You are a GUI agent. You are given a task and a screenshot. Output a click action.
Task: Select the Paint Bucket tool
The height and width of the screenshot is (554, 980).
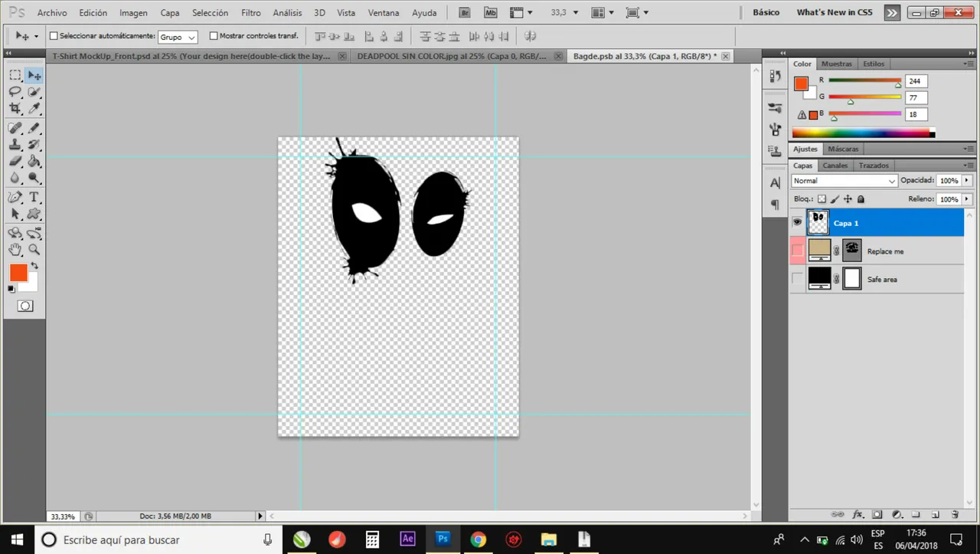coord(34,162)
